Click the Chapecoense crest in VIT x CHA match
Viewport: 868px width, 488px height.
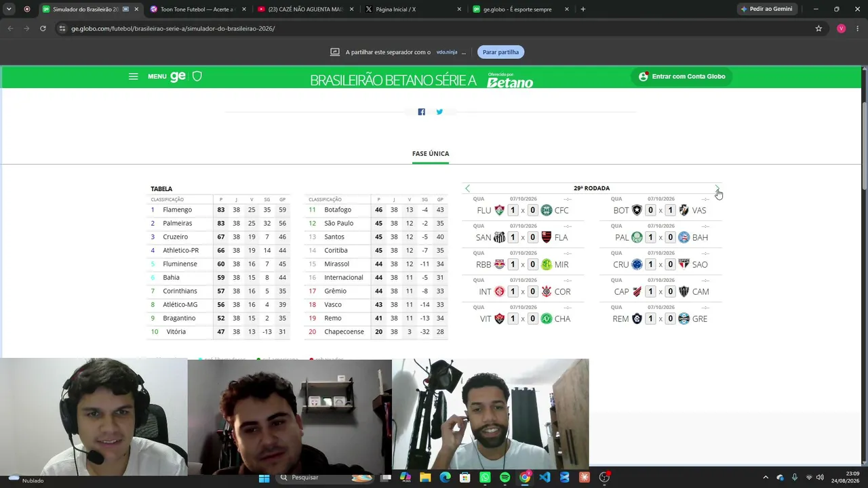[547, 319]
